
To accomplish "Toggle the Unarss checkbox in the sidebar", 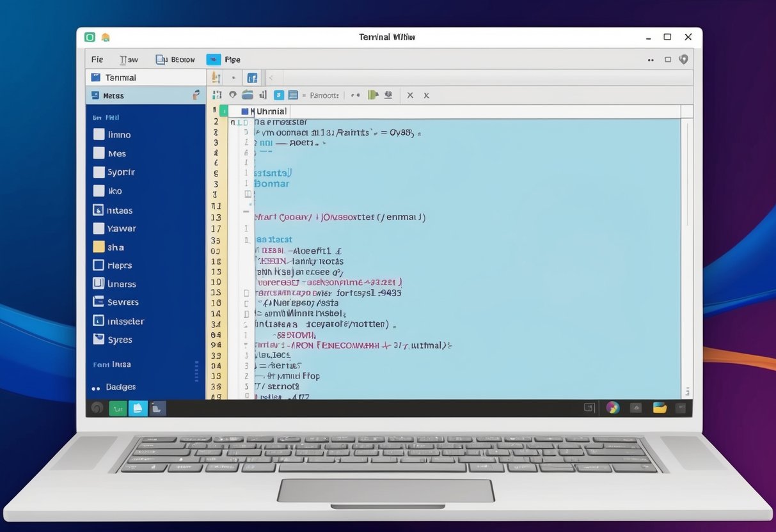I will pos(99,283).
